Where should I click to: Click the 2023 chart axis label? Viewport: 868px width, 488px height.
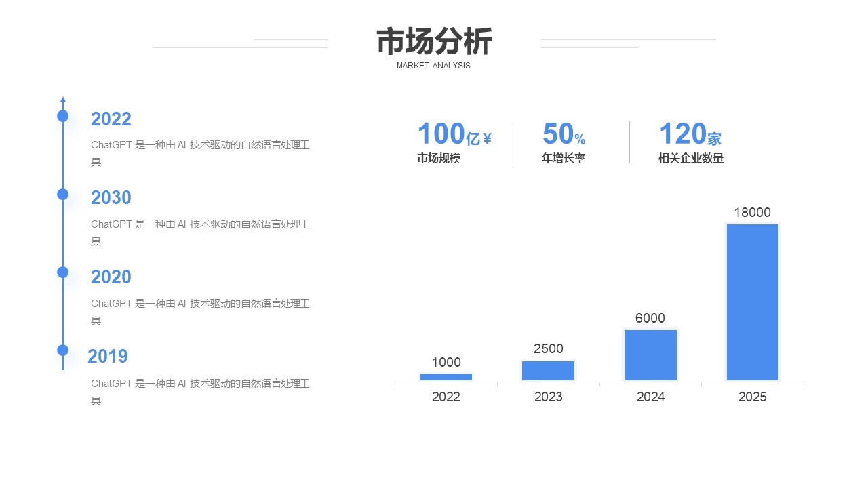[549, 397]
